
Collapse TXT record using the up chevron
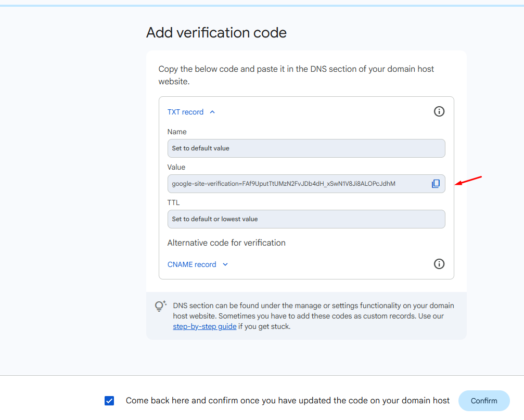tap(212, 112)
